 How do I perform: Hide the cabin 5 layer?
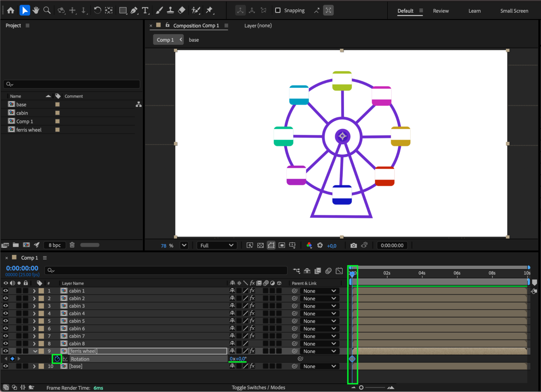5,321
